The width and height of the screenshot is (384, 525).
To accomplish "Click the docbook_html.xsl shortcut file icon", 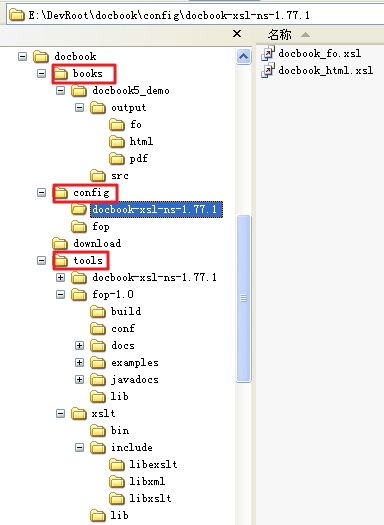I will [268, 71].
